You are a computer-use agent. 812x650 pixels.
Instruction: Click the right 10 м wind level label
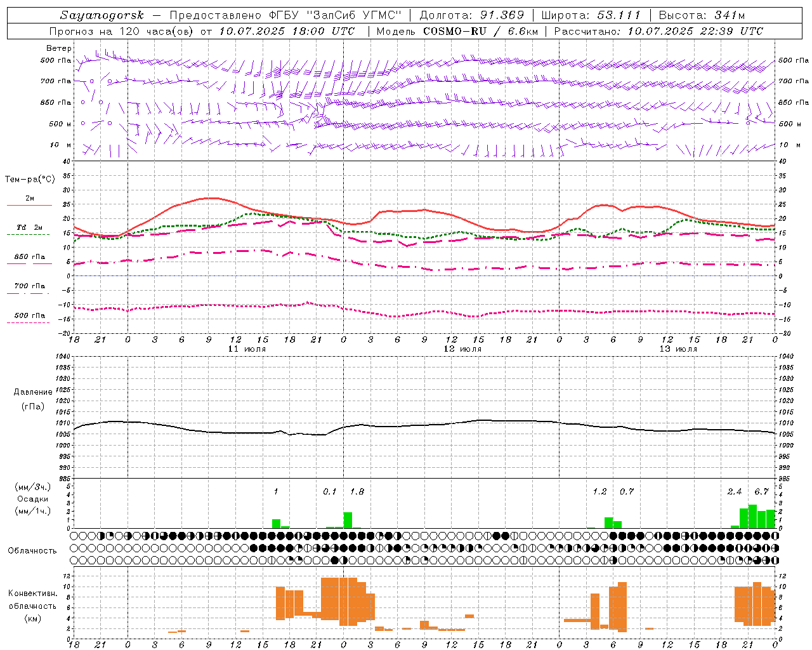pos(790,145)
